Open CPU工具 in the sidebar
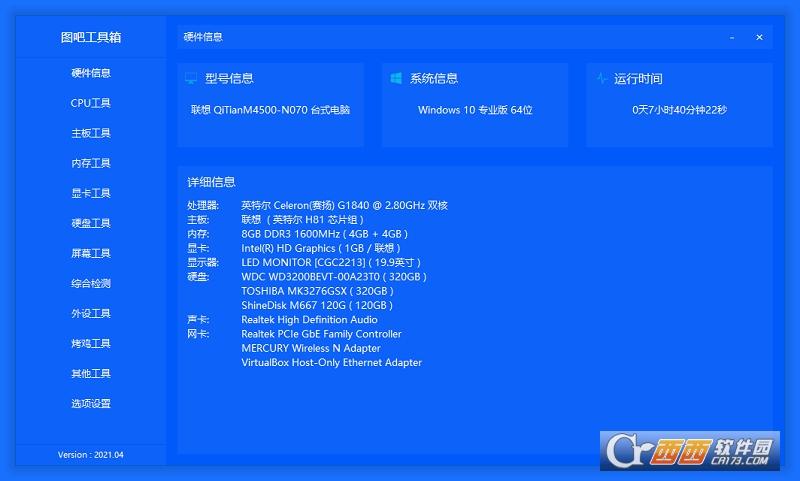800x481 pixels. 91,103
